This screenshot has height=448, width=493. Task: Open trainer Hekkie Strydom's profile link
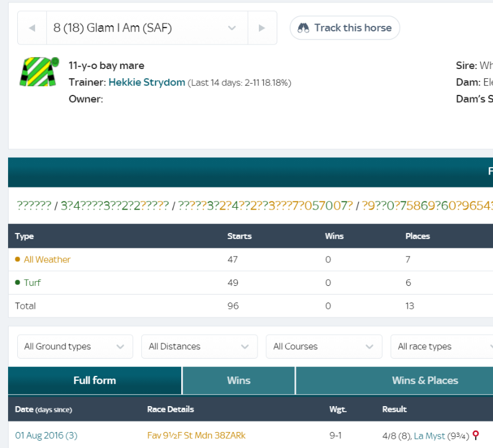147,82
